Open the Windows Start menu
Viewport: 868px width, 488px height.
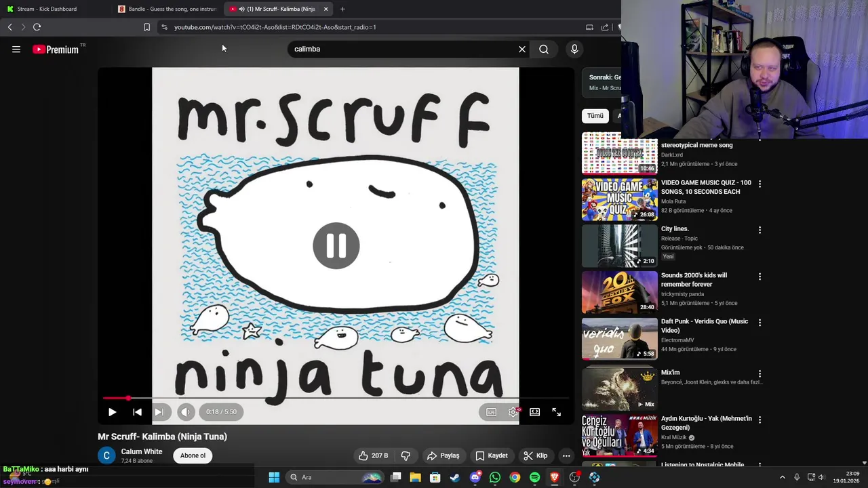pyautogui.click(x=274, y=477)
